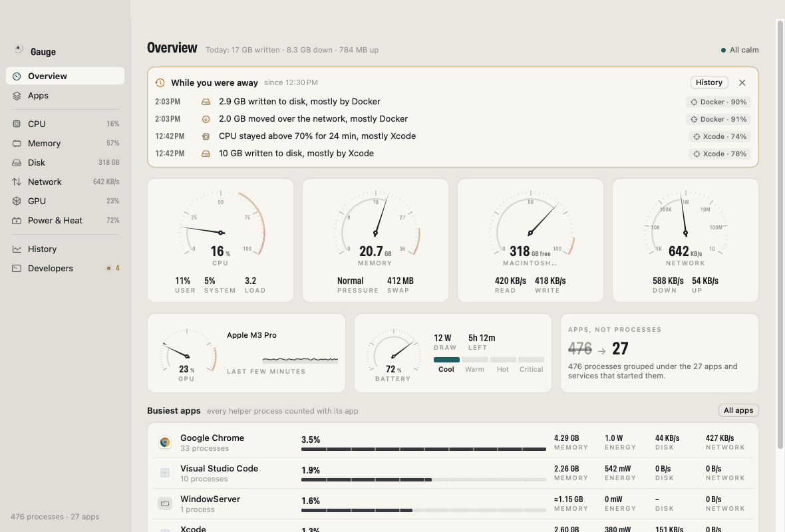This screenshot has width=785, height=532.
Task: Click the Memory gauge showing 20.7 GB
Action: click(x=375, y=227)
